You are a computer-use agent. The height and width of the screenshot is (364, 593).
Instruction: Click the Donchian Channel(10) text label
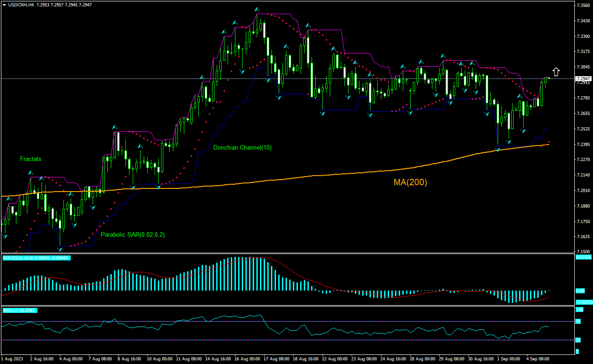coord(243,148)
